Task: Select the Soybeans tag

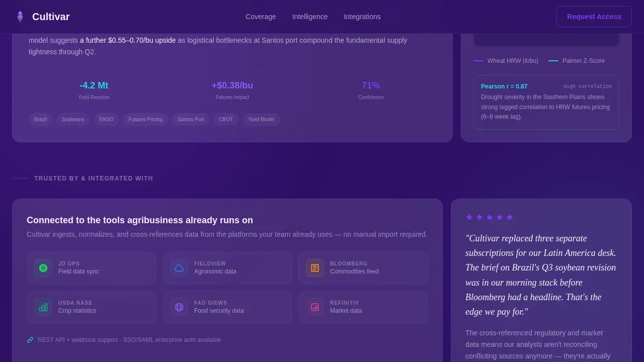Action: pyautogui.click(x=73, y=119)
